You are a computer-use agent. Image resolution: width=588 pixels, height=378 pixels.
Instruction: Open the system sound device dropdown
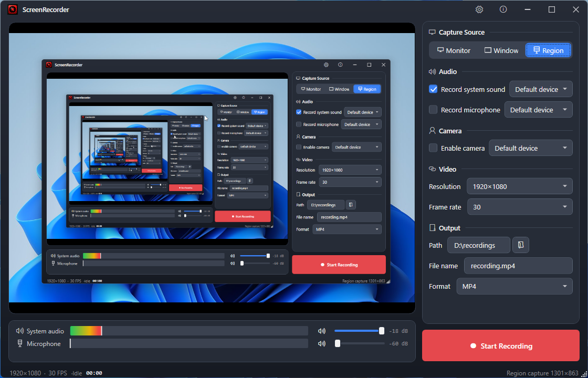tap(541, 89)
